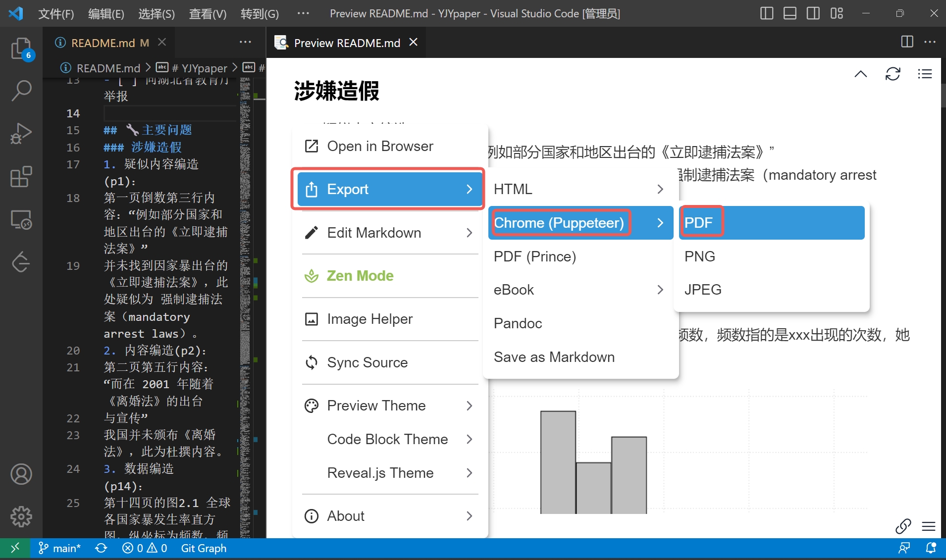This screenshot has height=560, width=946.
Task: Click the link icon at preview bottom
Action: point(903,526)
